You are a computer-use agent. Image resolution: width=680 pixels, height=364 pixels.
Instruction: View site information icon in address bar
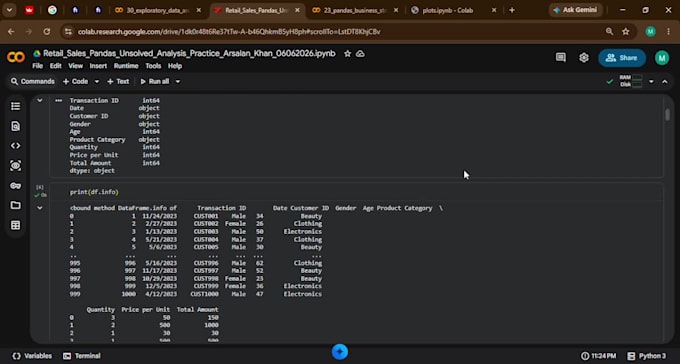[x=68, y=32]
